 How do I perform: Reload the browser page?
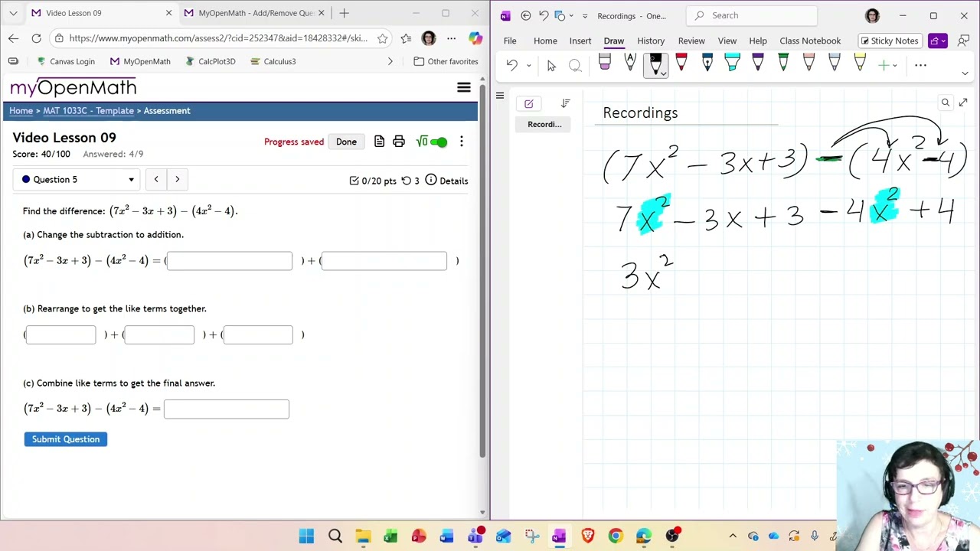point(36,37)
